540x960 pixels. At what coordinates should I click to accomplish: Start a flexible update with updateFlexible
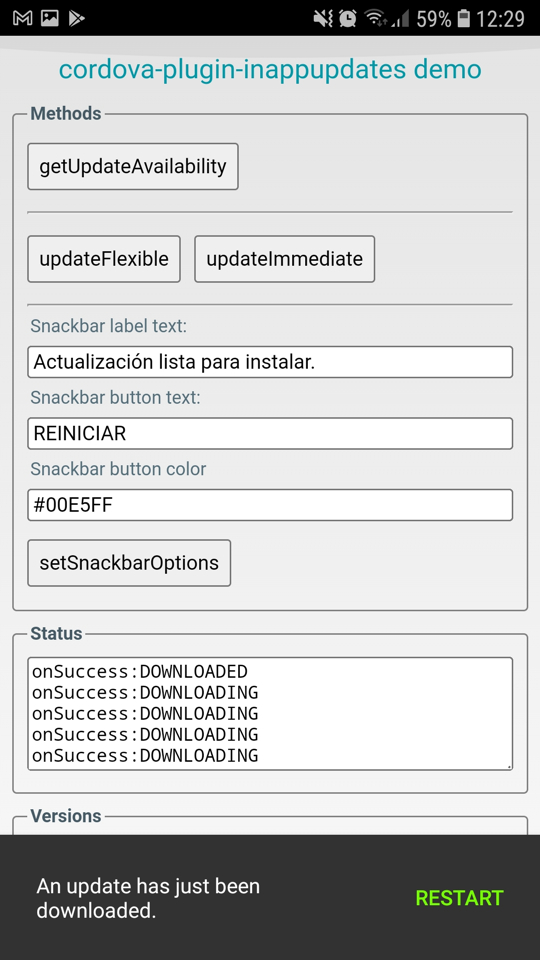[x=104, y=259]
